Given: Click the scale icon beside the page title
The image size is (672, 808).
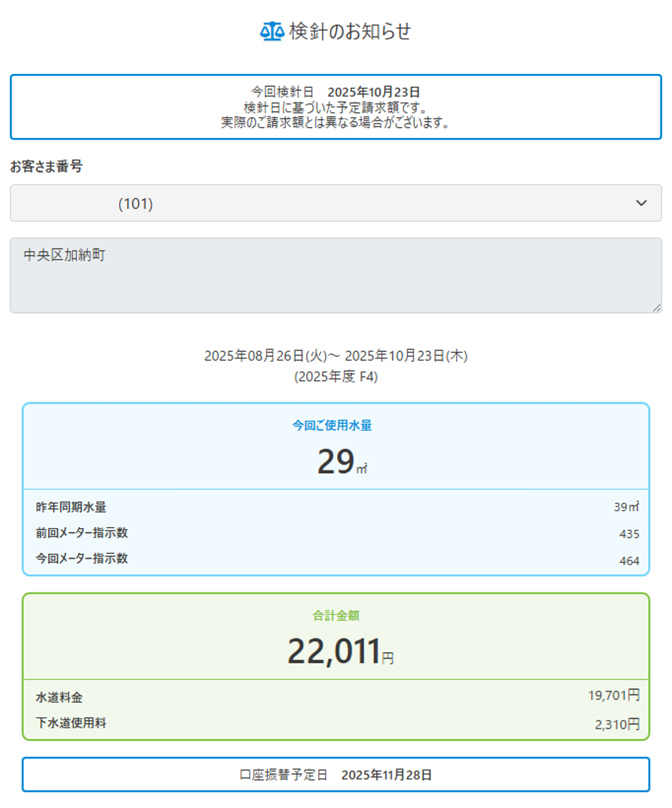Looking at the screenshot, I should (x=272, y=32).
